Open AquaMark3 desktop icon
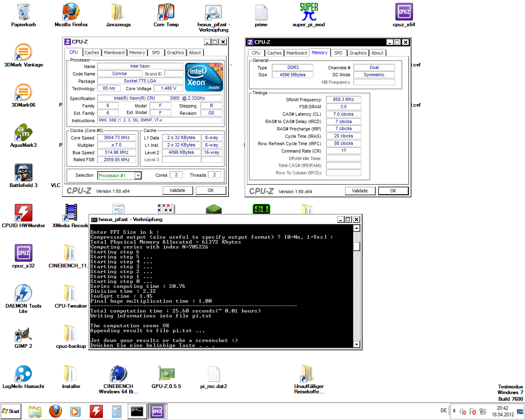Viewport: 525px width, 420px height. 23,136
